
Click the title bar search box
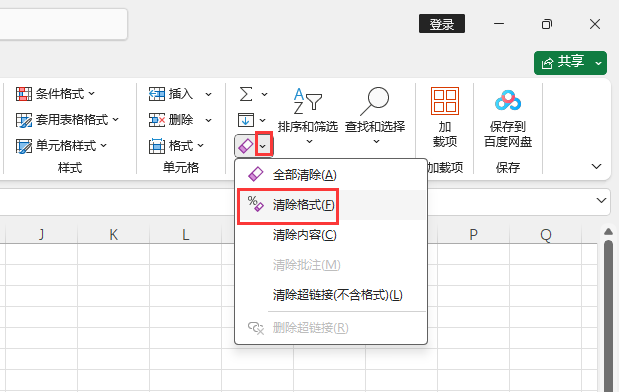(x=63, y=24)
